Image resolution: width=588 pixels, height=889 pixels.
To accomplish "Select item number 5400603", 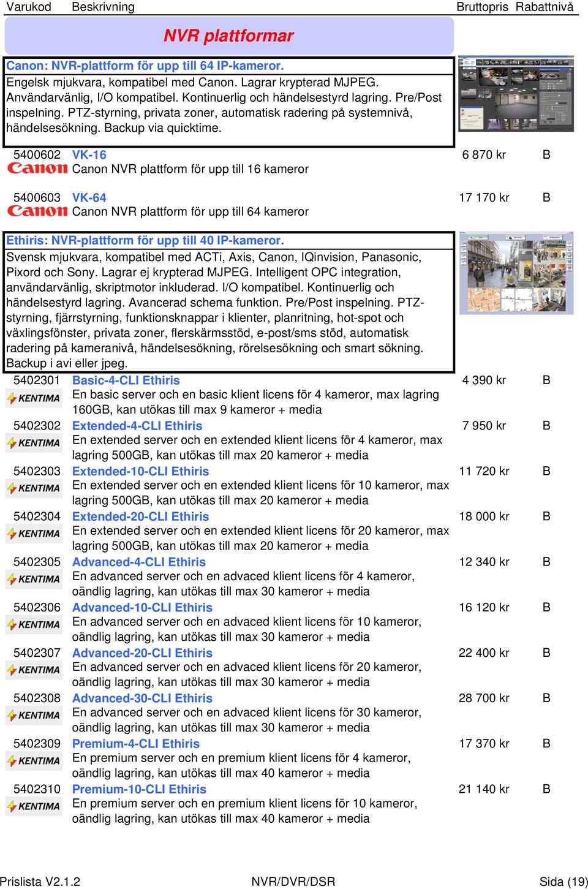I will point(37,198).
